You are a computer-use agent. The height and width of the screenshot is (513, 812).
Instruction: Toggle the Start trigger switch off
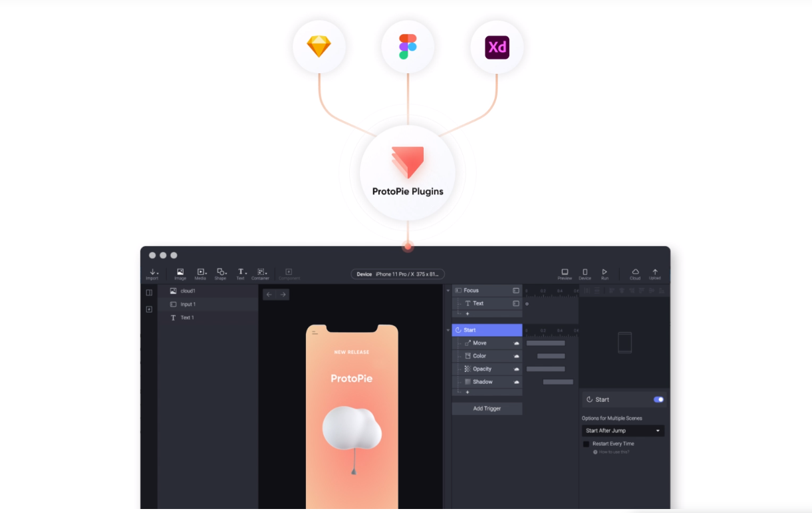point(658,399)
